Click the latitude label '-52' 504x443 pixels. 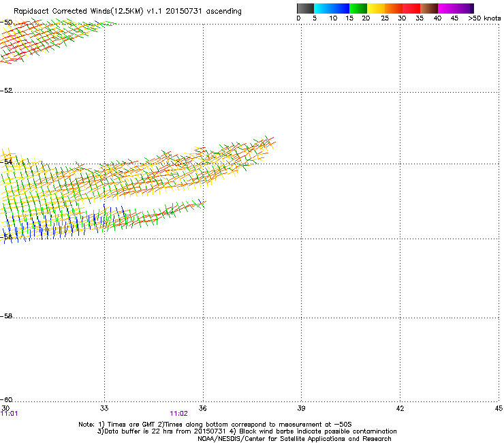[6, 91]
